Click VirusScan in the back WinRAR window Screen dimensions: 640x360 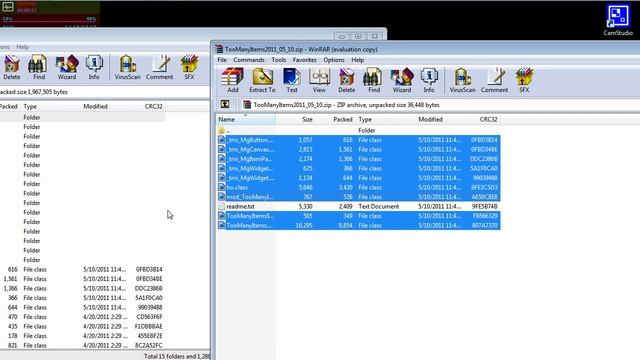click(x=127, y=67)
